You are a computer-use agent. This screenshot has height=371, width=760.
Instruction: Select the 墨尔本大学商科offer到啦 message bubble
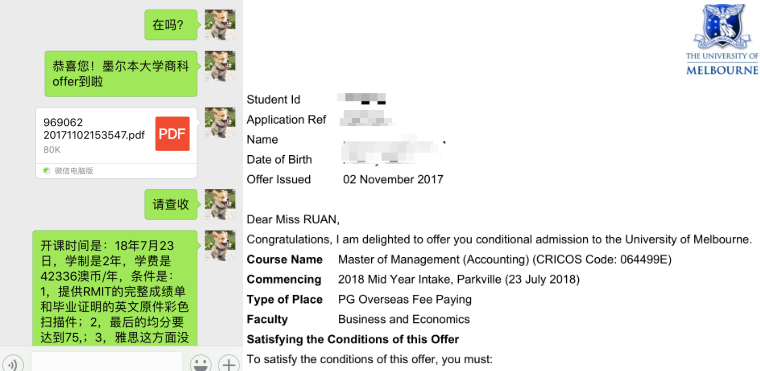pos(121,74)
